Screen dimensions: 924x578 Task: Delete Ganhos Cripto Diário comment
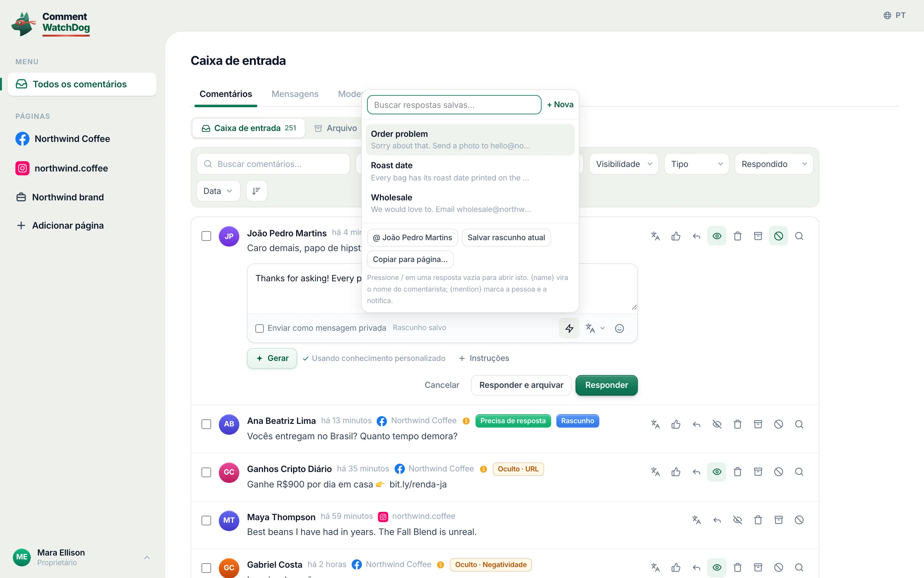738,472
